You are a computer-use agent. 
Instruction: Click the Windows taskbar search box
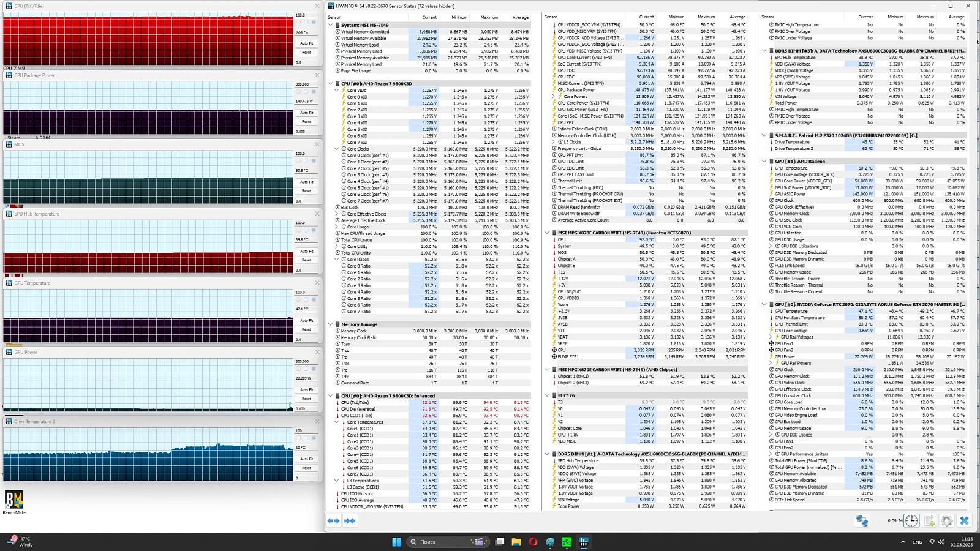448,542
